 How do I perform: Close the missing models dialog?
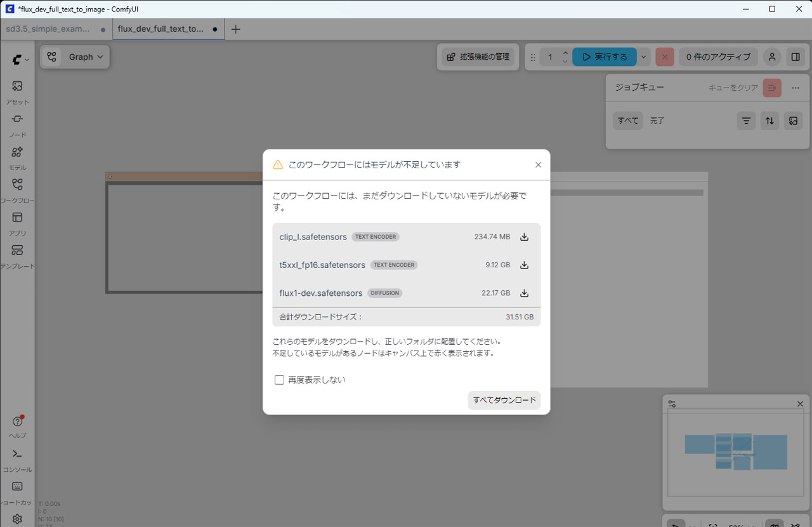pos(538,164)
